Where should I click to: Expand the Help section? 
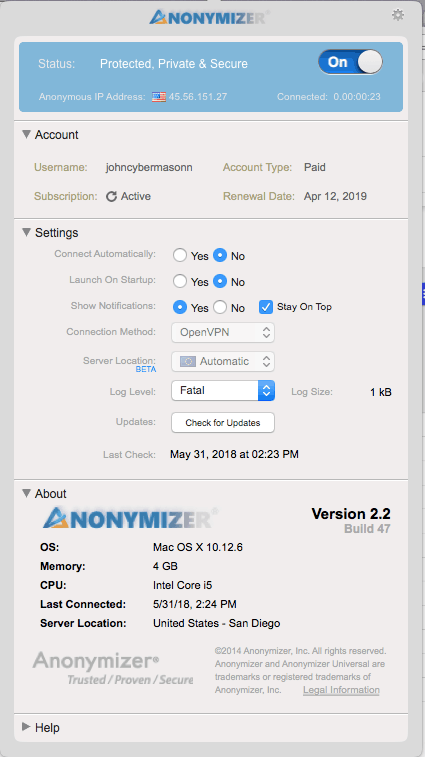(x=27, y=727)
